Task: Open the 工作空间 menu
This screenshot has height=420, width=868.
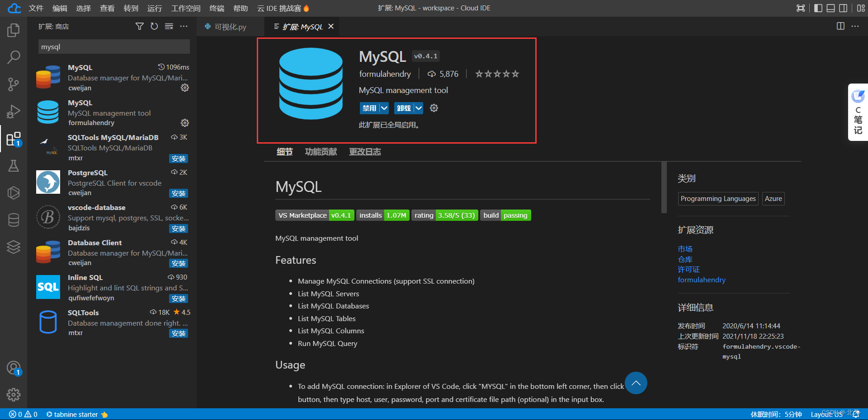Action: [x=186, y=8]
